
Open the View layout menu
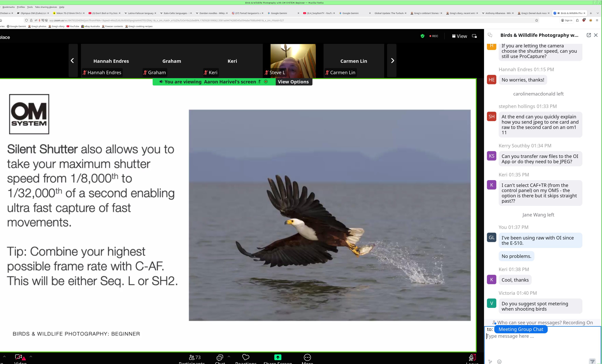tap(459, 36)
